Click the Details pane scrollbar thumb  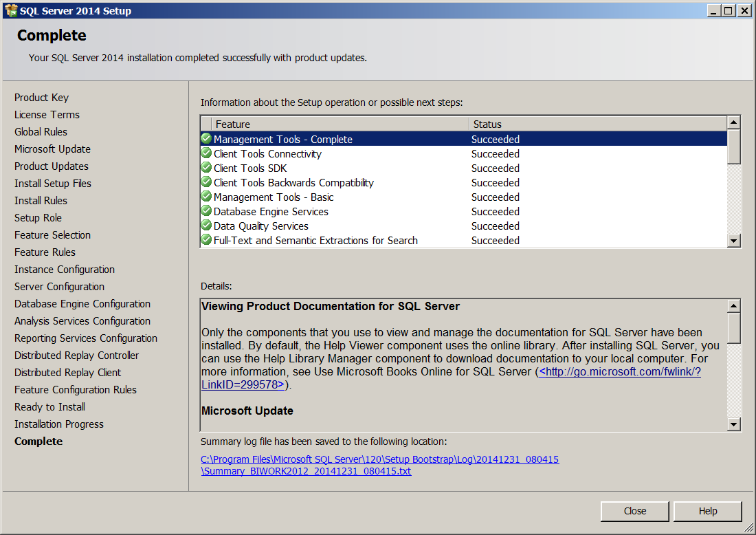[x=733, y=328]
